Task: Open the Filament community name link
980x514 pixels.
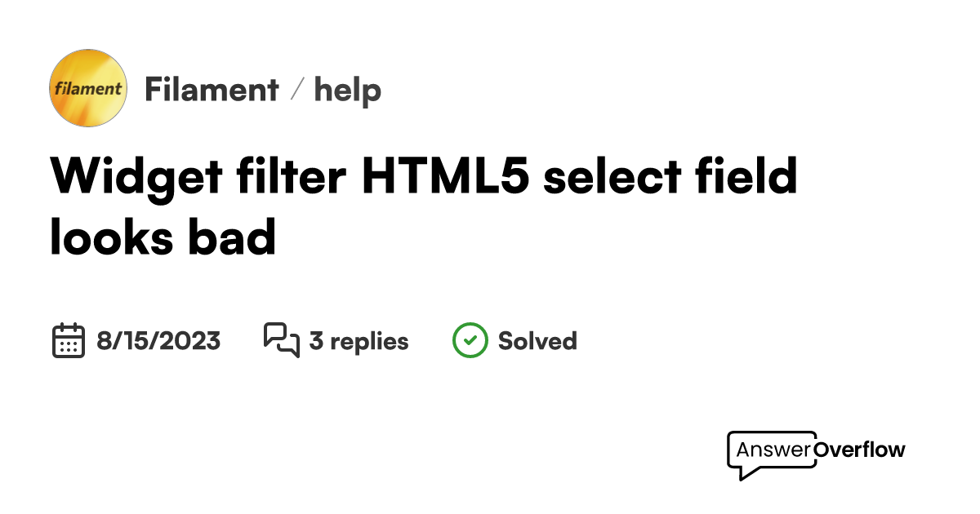Action: 212,89
